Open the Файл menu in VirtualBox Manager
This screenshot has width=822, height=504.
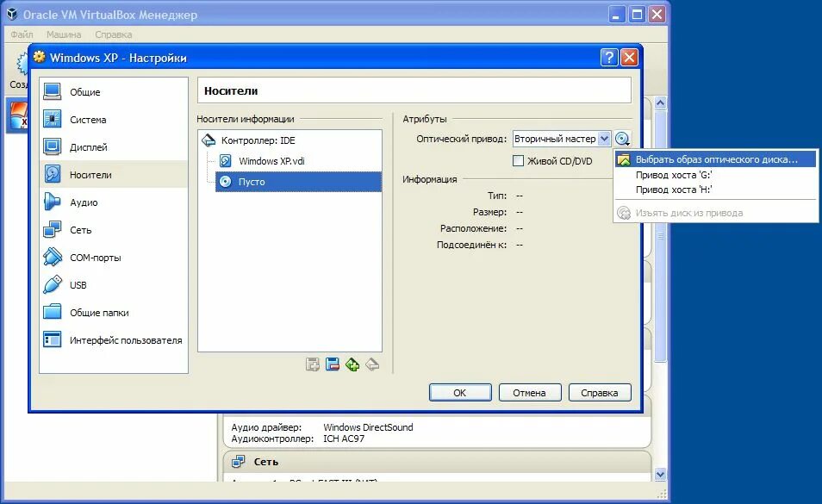[22, 34]
